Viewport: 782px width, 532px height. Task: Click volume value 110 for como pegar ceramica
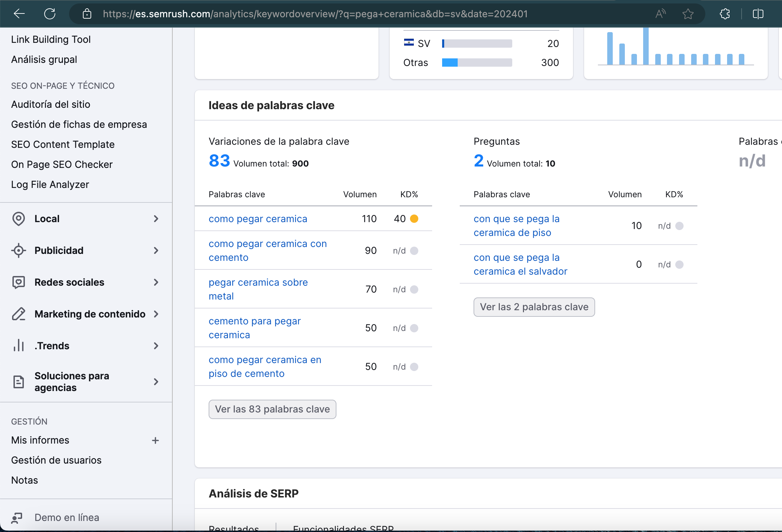pyautogui.click(x=369, y=219)
